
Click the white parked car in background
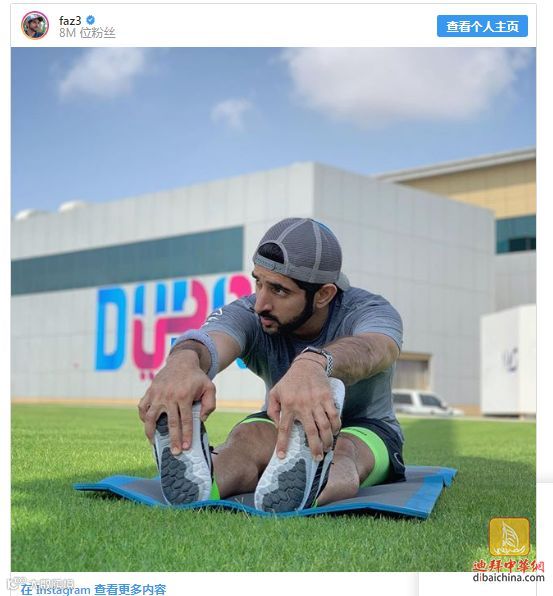(x=426, y=403)
